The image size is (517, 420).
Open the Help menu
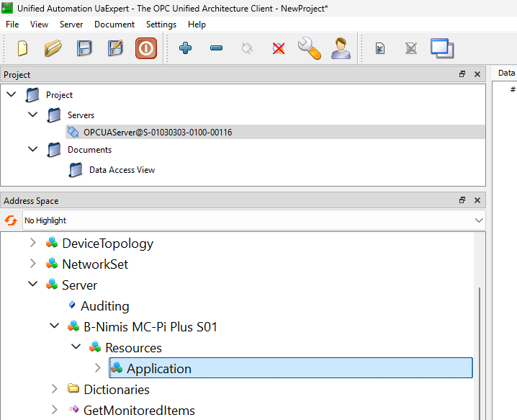tap(197, 24)
